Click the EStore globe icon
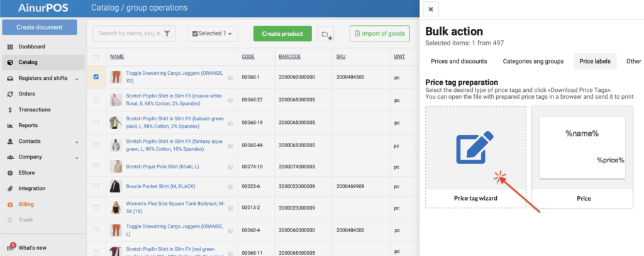Viewport: 644px width, 256px height. 10,172
